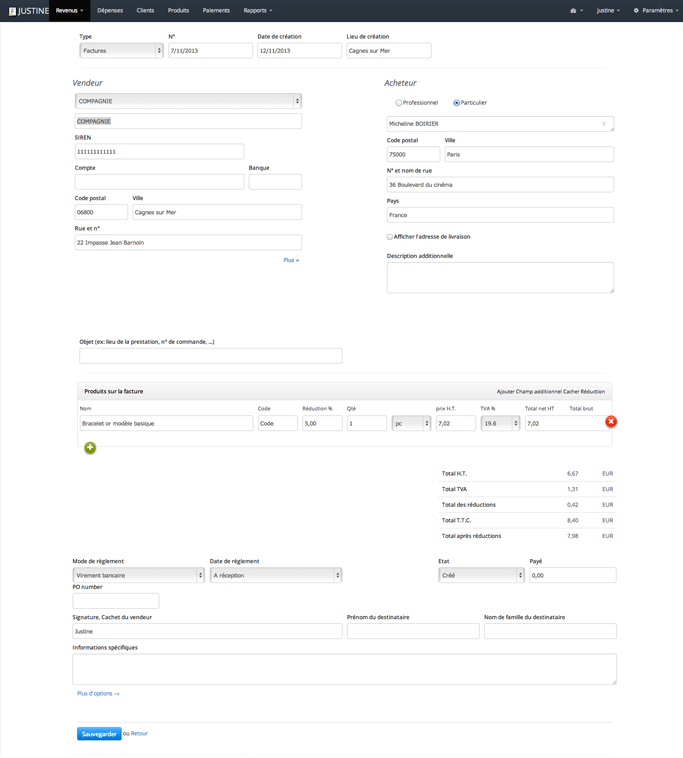Image resolution: width=683 pixels, height=758 pixels.
Task: Go to the Produits tab
Action: click(x=178, y=11)
